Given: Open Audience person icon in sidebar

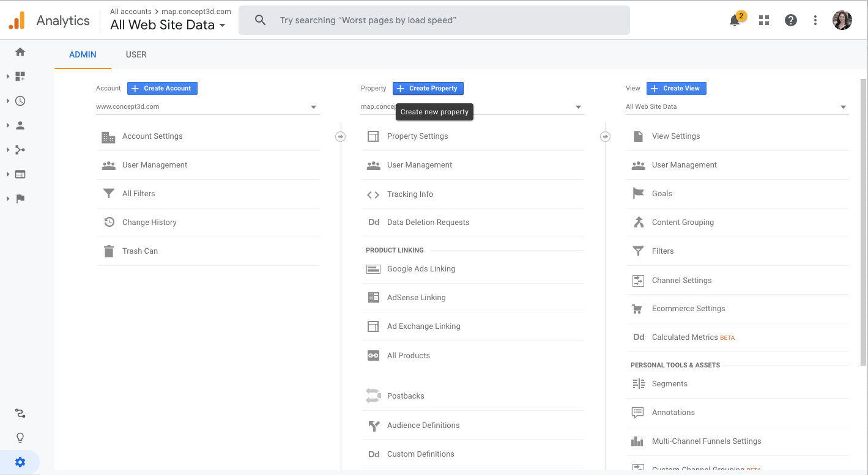Looking at the screenshot, I should tap(20, 125).
